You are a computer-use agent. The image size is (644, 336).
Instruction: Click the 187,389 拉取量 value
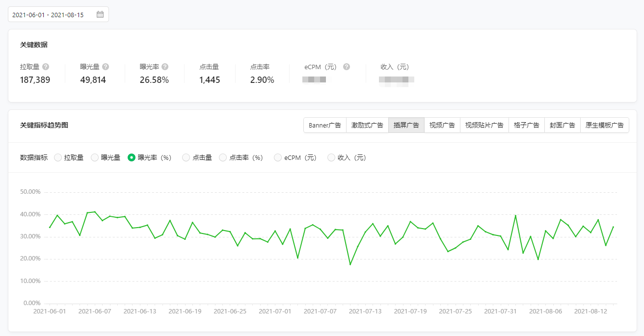click(35, 80)
